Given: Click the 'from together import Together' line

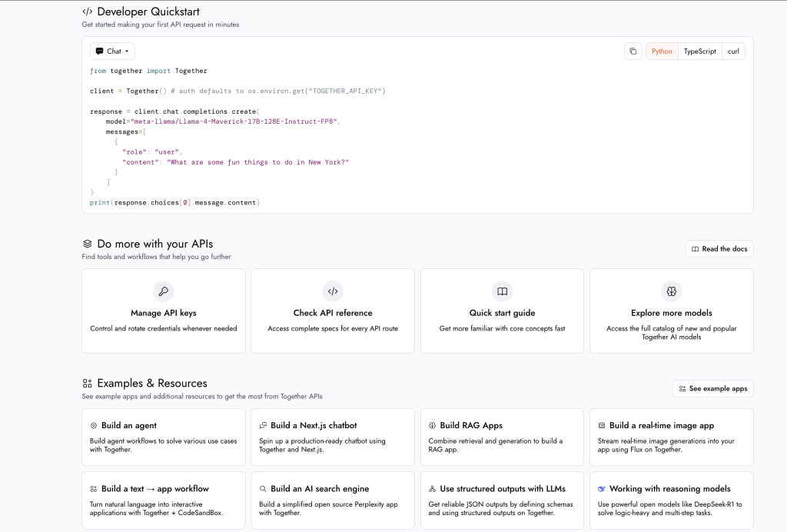Looking at the screenshot, I should (148, 71).
